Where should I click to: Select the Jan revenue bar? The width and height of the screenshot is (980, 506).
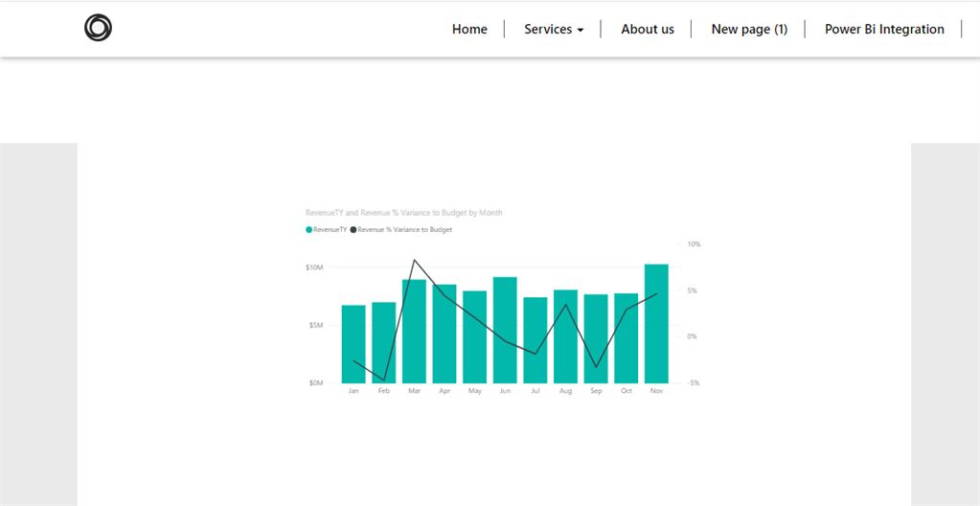point(353,344)
